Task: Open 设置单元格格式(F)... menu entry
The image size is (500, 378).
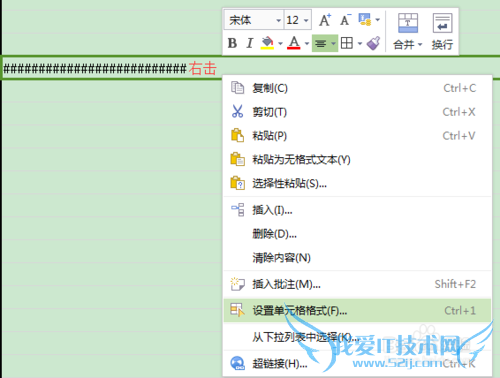Action: [x=357, y=311]
